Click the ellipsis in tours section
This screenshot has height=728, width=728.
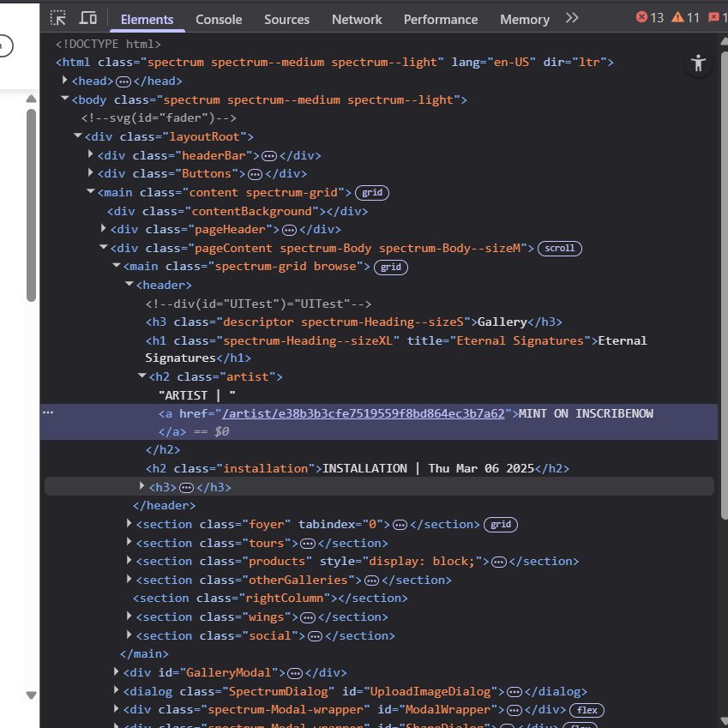point(307,544)
